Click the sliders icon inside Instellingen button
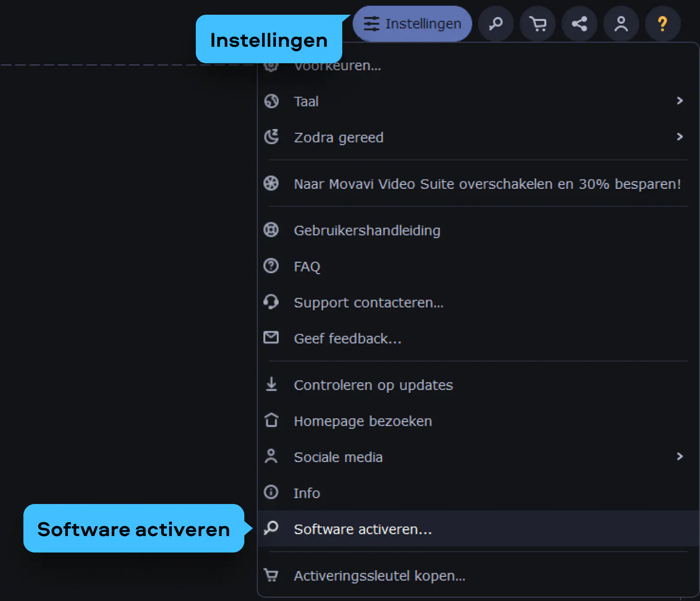The image size is (700, 601). (371, 23)
